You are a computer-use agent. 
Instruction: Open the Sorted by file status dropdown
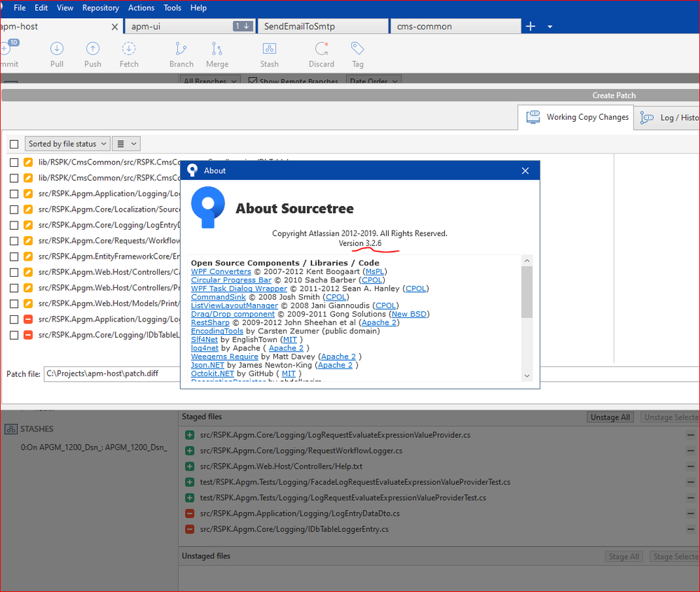67,144
